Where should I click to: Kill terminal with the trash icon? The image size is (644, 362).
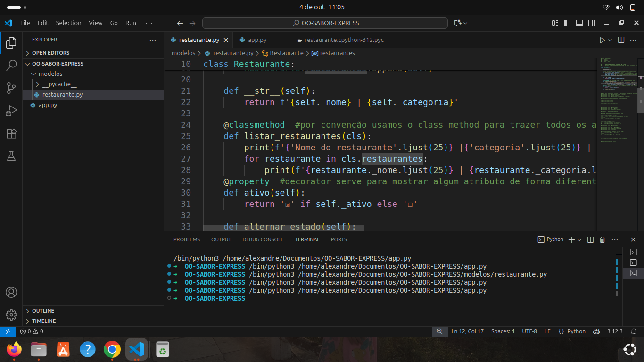tap(602, 239)
